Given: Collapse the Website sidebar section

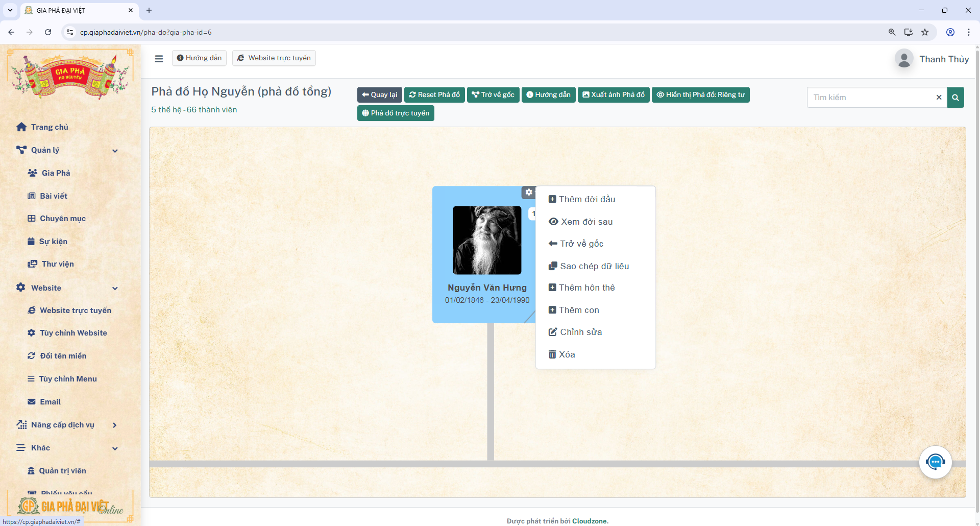Looking at the screenshot, I should [115, 289].
